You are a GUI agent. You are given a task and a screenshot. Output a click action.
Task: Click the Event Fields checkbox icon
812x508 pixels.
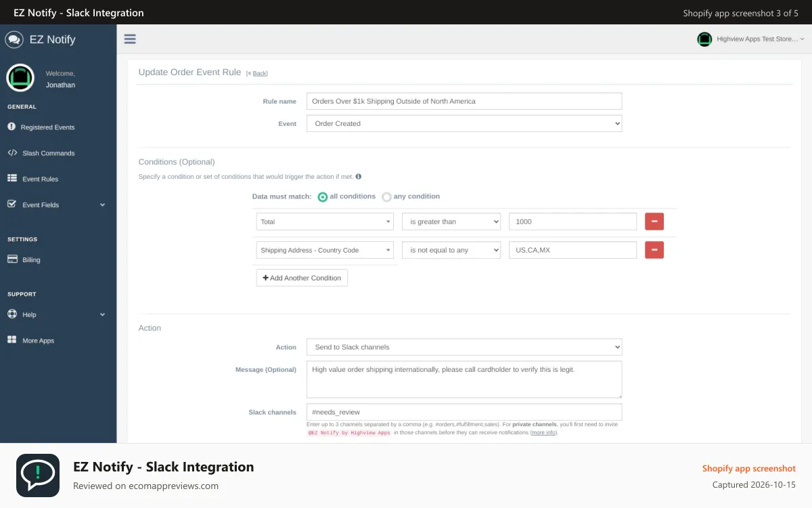tap(12, 204)
